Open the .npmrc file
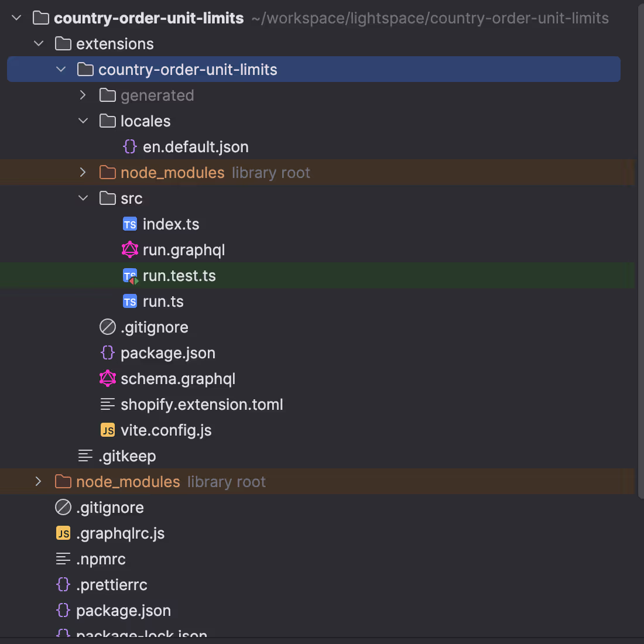 [101, 559]
